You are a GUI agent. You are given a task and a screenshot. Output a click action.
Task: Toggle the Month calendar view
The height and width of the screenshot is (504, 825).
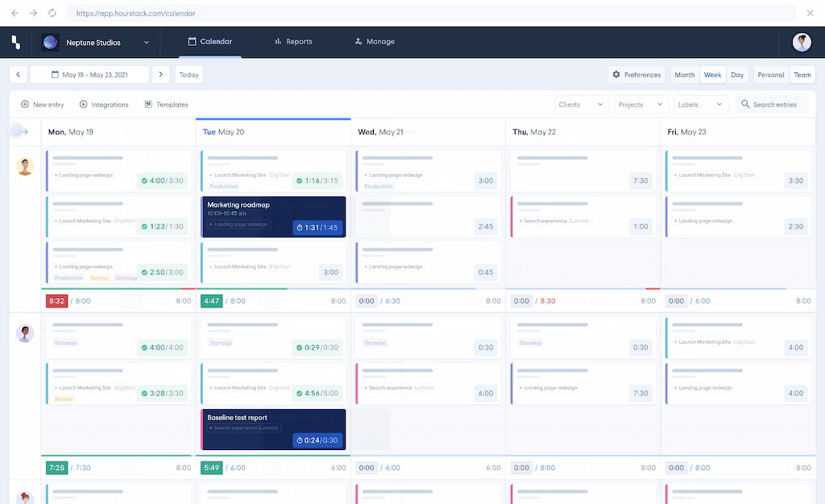(684, 74)
